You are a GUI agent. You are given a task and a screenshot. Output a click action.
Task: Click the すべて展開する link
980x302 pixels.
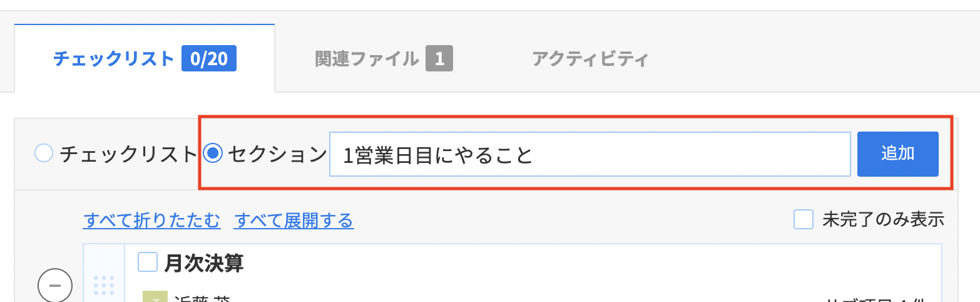(294, 221)
